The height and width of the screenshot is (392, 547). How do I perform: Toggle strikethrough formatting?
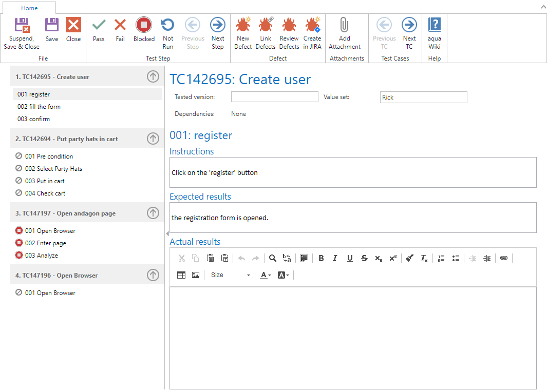point(364,259)
